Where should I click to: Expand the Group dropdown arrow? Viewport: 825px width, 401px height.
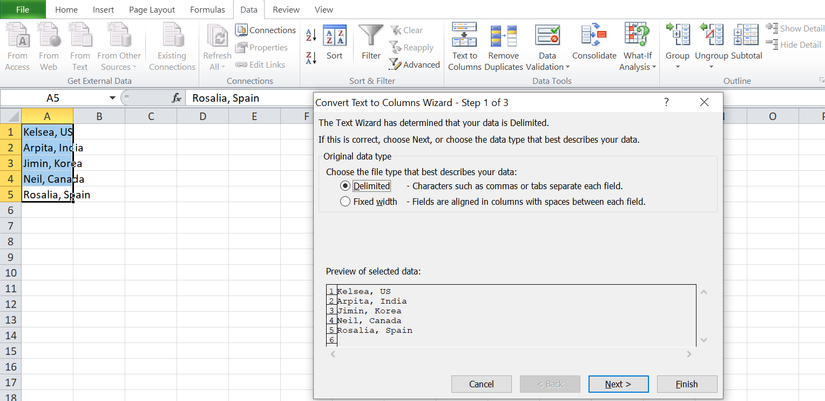click(x=677, y=67)
